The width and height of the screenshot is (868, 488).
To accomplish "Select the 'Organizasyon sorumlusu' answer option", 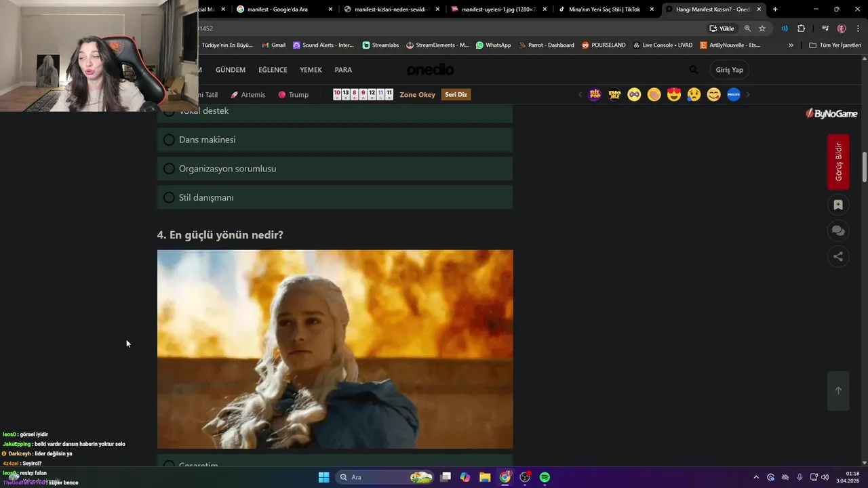I will click(x=335, y=168).
